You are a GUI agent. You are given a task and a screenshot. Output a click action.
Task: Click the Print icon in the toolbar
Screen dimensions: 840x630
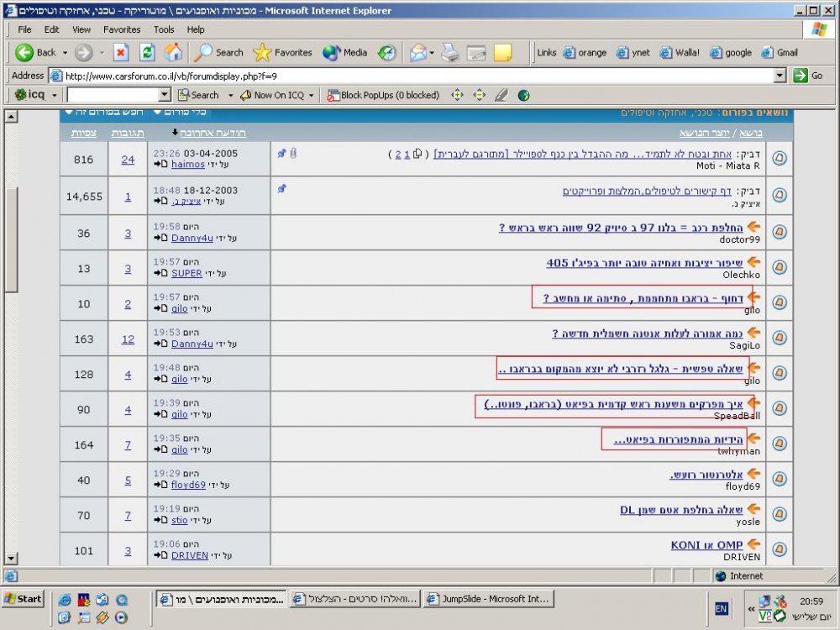point(450,52)
